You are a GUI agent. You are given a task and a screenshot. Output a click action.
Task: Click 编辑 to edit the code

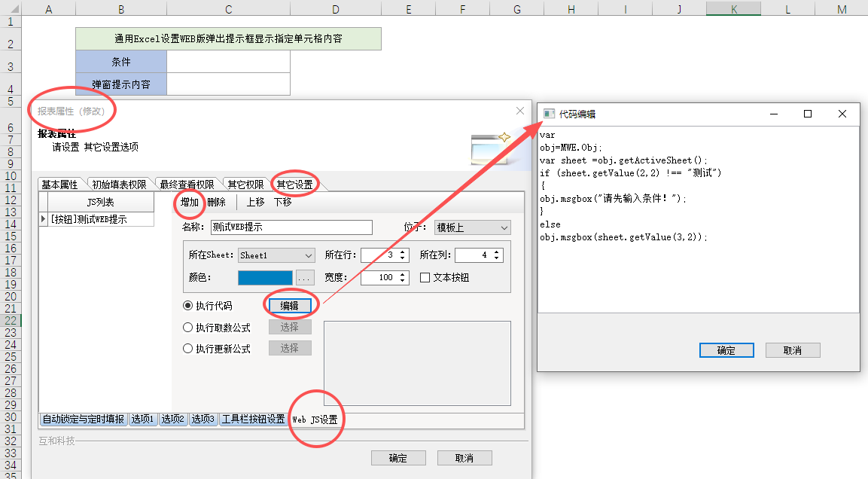point(290,306)
